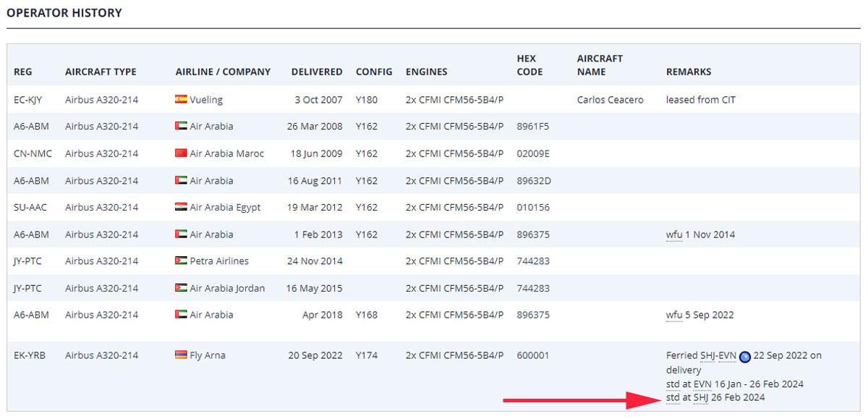868x419 pixels.
Task: Click the hex code 8961F5
Action: (533, 126)
